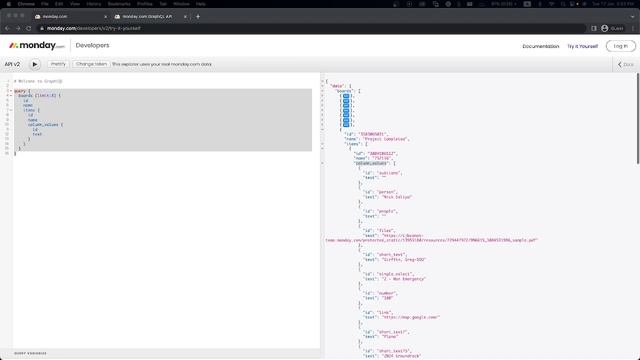Click the "subitems" id in results
This screenshot has height=360, width=640.
tap(388, 173)
